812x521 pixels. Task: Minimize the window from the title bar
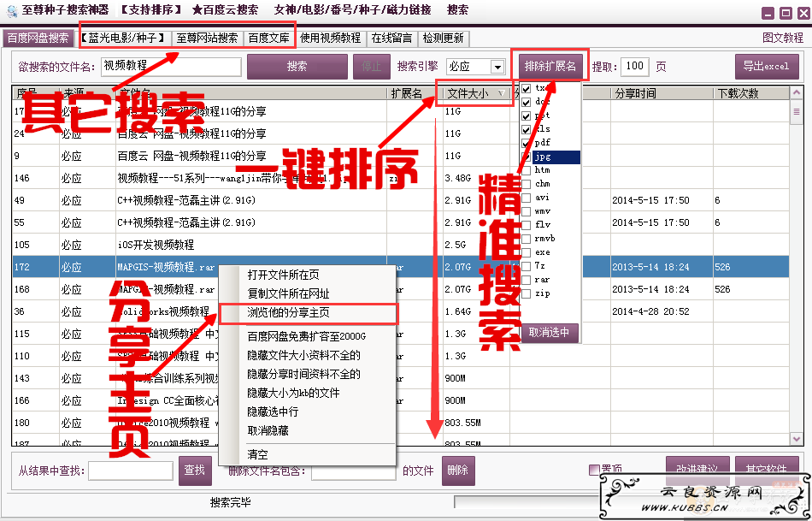(766, 13)
